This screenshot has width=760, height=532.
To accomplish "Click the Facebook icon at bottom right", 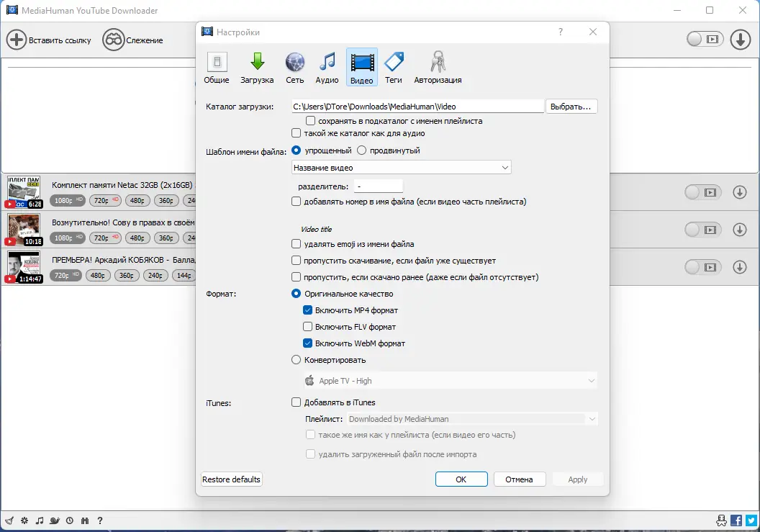I will [736, 521].
